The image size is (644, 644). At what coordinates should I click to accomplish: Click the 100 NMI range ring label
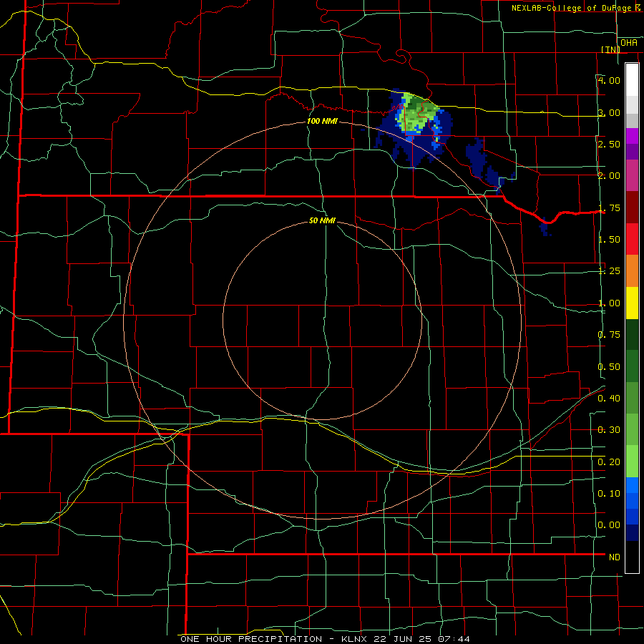pos(322,121)
